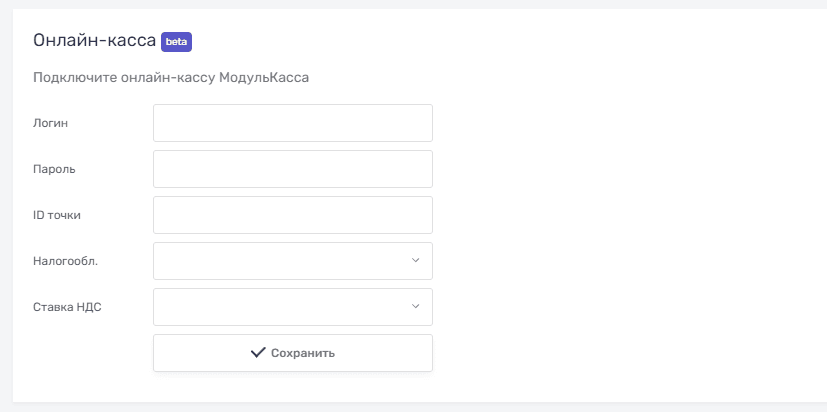This screenshot has width=827, height=412.
Task: Click the gray page background below the card
Action: (400, 407)
